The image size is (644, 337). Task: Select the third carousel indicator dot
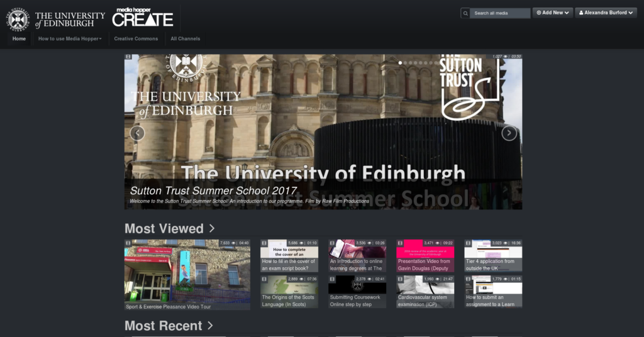pos(410,63)
